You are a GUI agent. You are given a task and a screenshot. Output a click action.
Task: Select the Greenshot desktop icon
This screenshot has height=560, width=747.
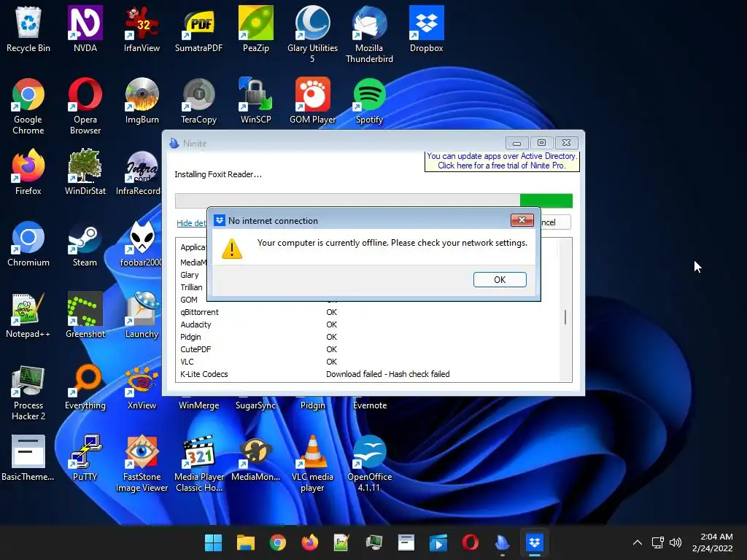click(x=85, y=315)
